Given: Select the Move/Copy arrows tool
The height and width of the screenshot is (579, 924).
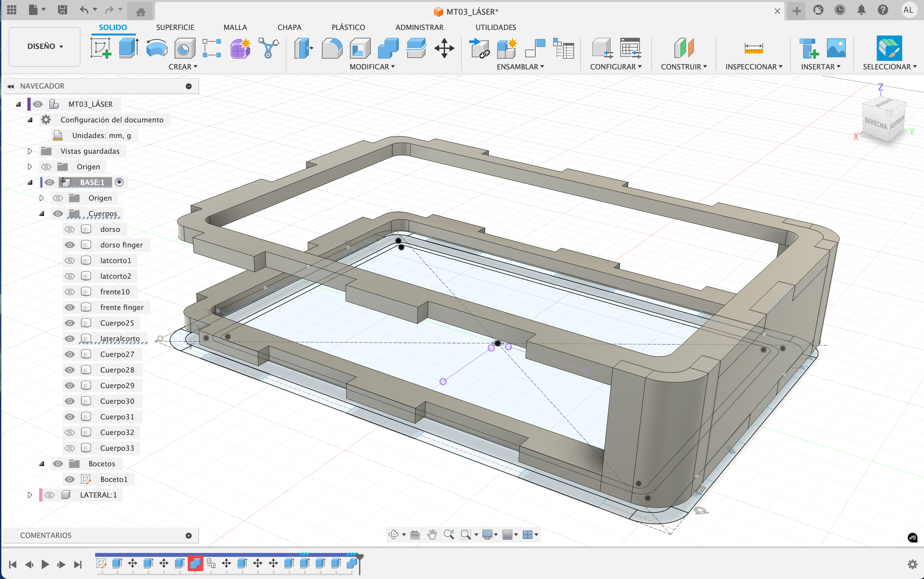Looking at the screenshot, I should coord(444,48).
